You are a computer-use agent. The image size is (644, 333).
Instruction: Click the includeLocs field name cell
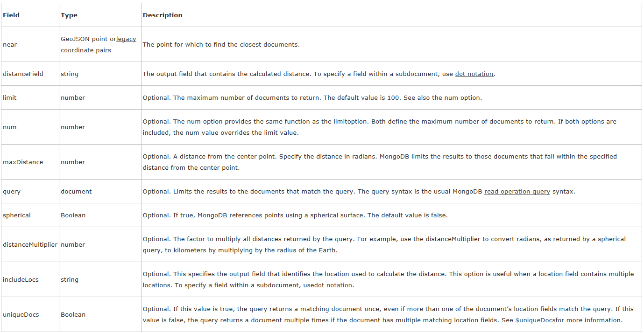pyautogui.click(x=30, y=279)
